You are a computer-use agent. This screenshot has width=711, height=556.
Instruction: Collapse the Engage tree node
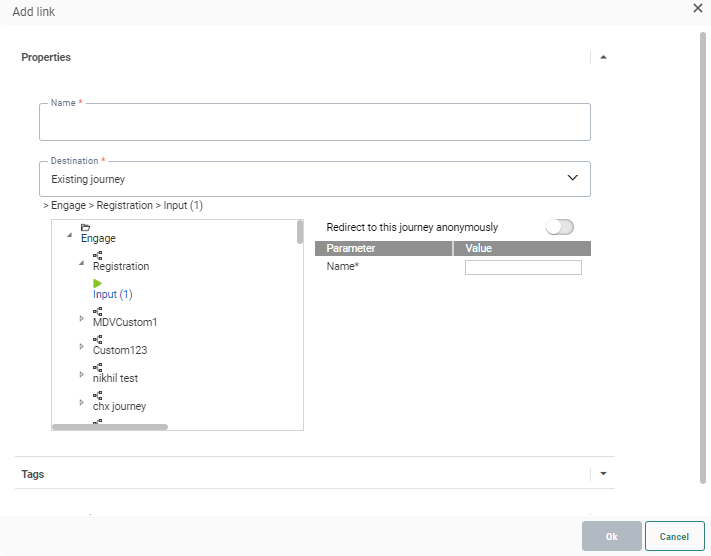click(69, 235)
